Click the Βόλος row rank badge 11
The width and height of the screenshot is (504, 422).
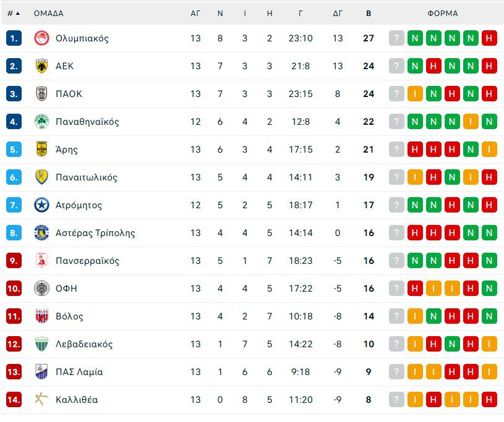coord(14,316)
